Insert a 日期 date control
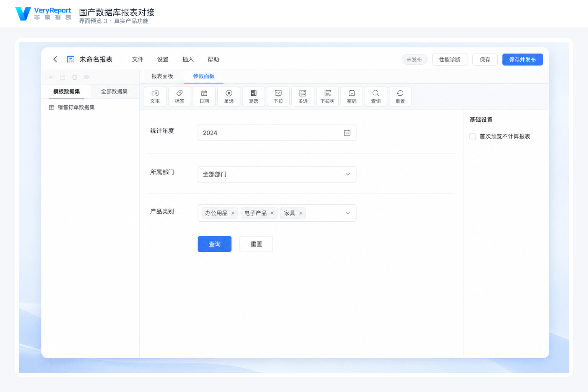588x392 pixels. [x=204, y=96]
